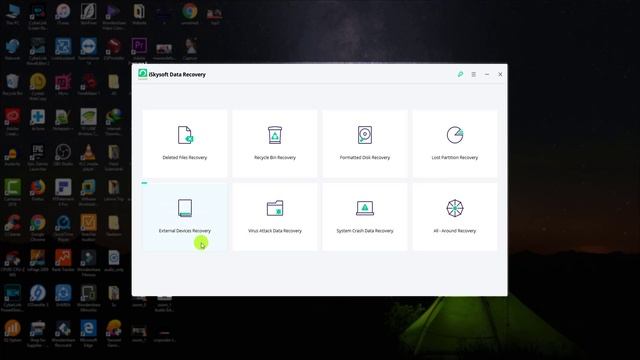
Task: Select the OBS Studio desktop shortcut
Action: [x=63, y=155]
